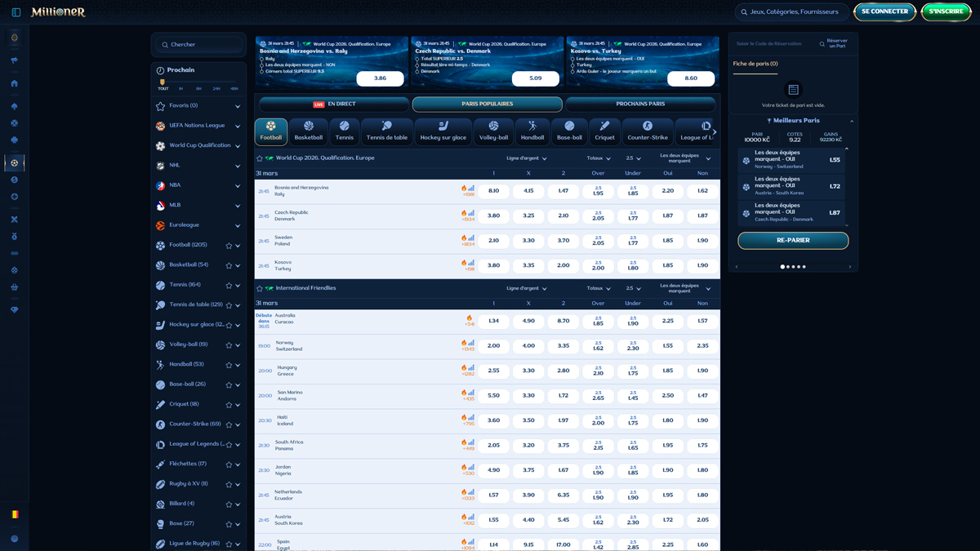Select the medal icon in the left rail
This screenshot has width=980, height=551.
(x=15, y=237)
